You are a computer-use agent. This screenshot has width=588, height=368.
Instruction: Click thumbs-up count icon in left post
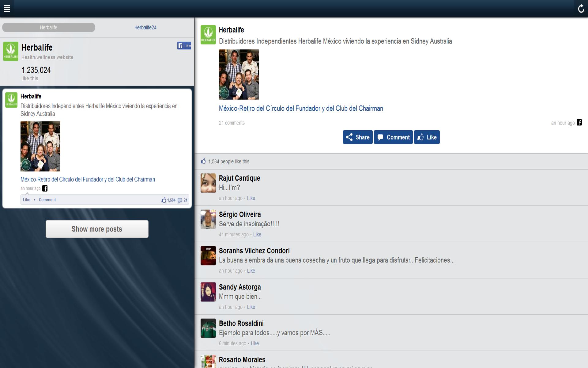click(x=164, y=200)
